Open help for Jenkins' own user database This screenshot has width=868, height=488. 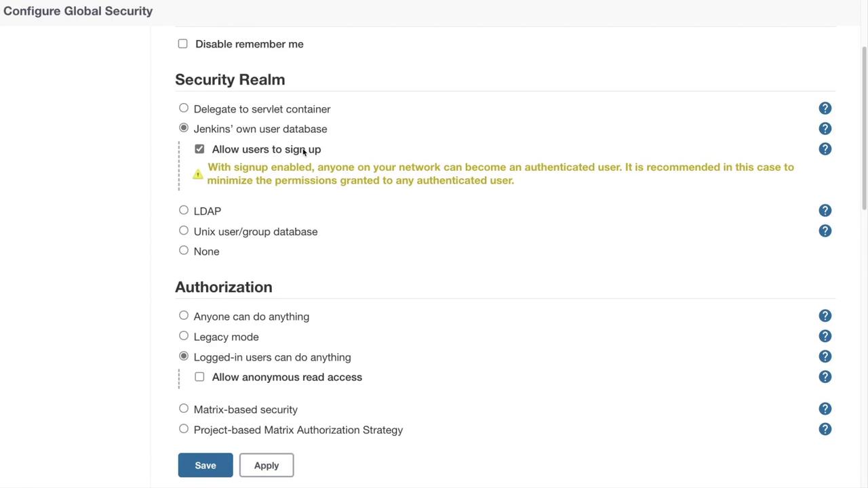coord(825,129)
